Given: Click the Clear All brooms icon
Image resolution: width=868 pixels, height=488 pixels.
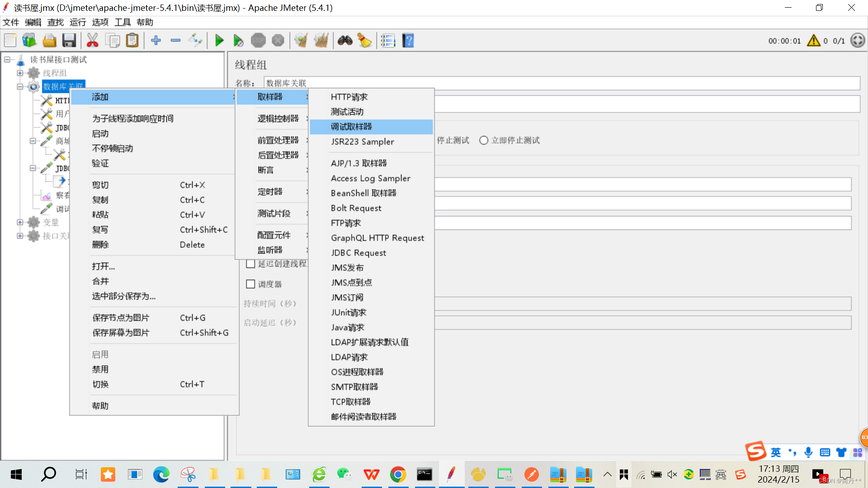Looking at the screenshot, I should click(321, 41).
